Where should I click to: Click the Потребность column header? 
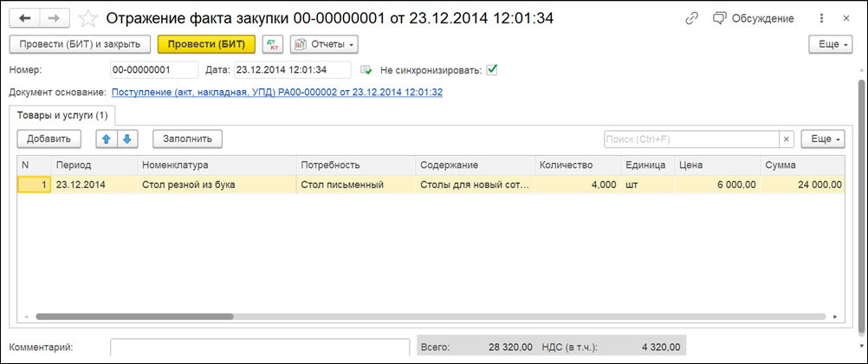[355, 166]
